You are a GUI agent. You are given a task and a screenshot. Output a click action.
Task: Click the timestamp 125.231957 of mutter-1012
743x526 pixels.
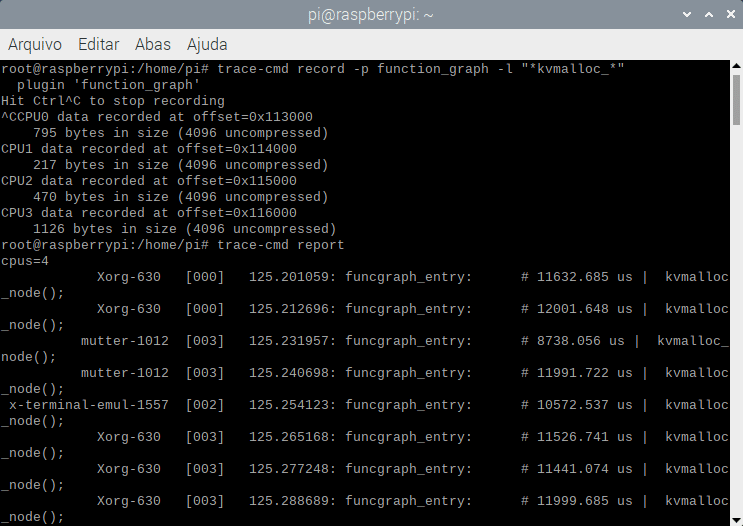click(x=288, y=341)
